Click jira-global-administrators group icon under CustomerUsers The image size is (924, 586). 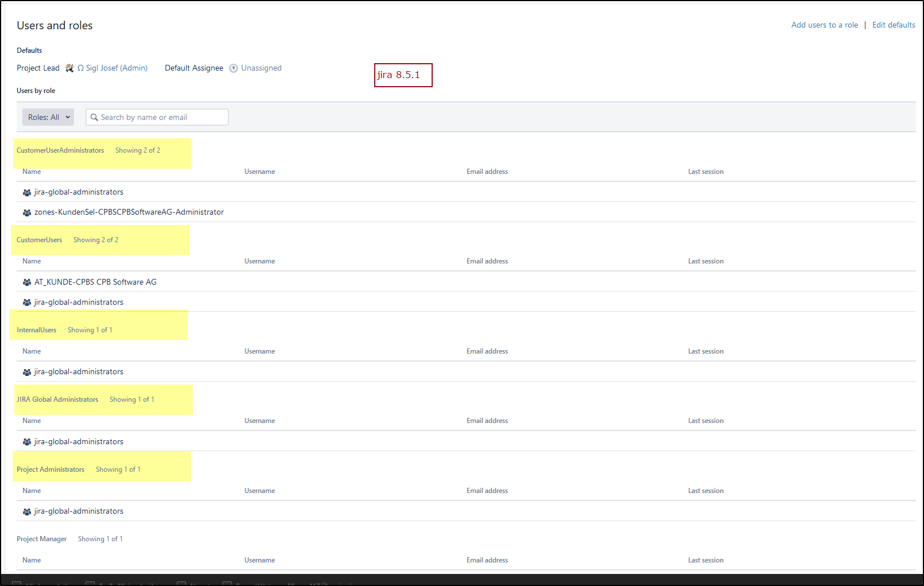[27, 302]
